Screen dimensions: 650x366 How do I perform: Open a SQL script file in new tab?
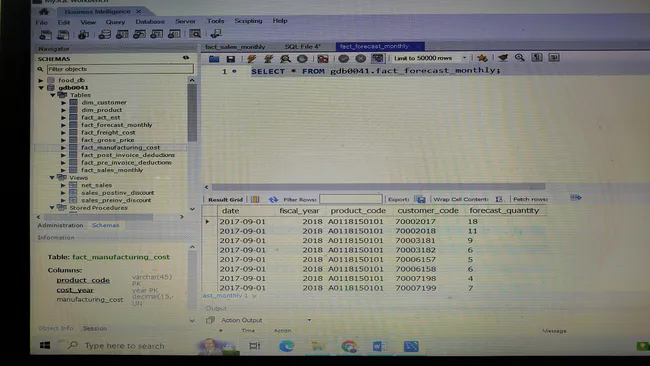[x=63, y=35]
